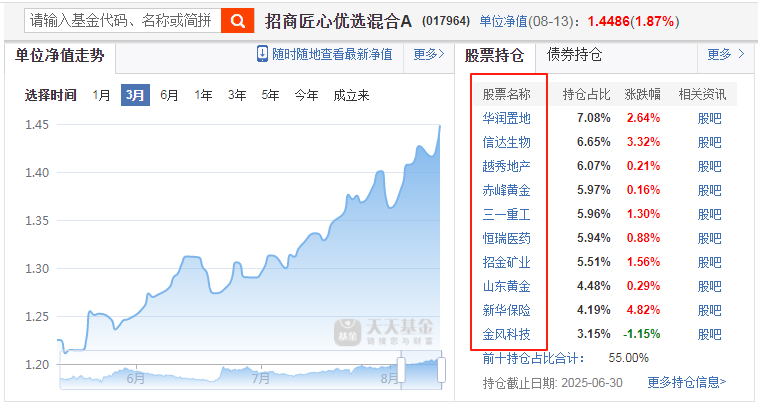Viewport: 758px width, 406px height.
Task: Click right handle of chart range slider
Action: pos(441,370)
